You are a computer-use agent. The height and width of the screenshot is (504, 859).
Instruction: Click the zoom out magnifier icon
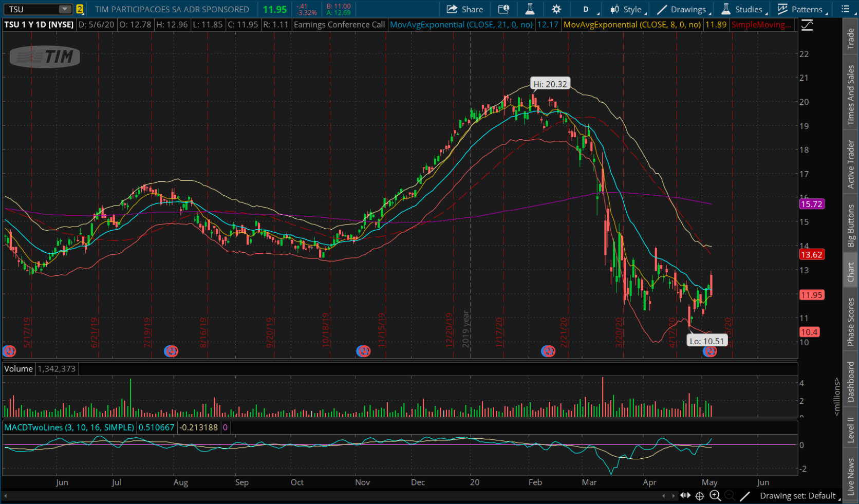point(730,496)
